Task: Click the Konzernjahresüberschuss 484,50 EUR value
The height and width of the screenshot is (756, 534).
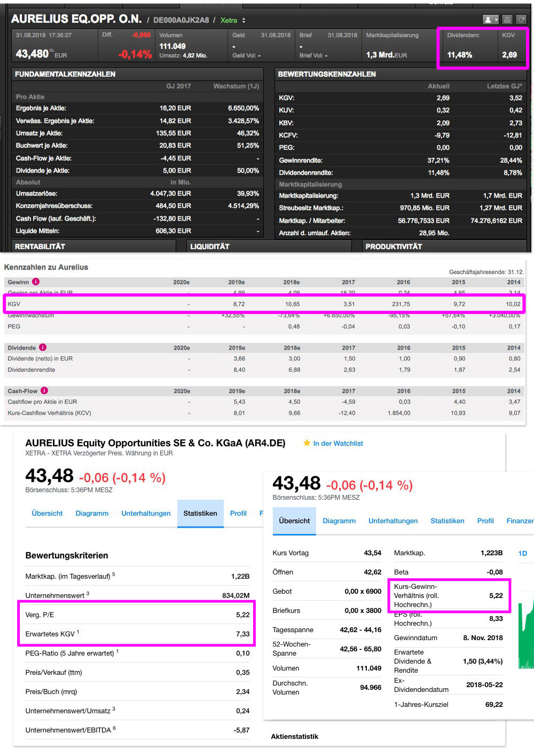Action: [174, 206]
